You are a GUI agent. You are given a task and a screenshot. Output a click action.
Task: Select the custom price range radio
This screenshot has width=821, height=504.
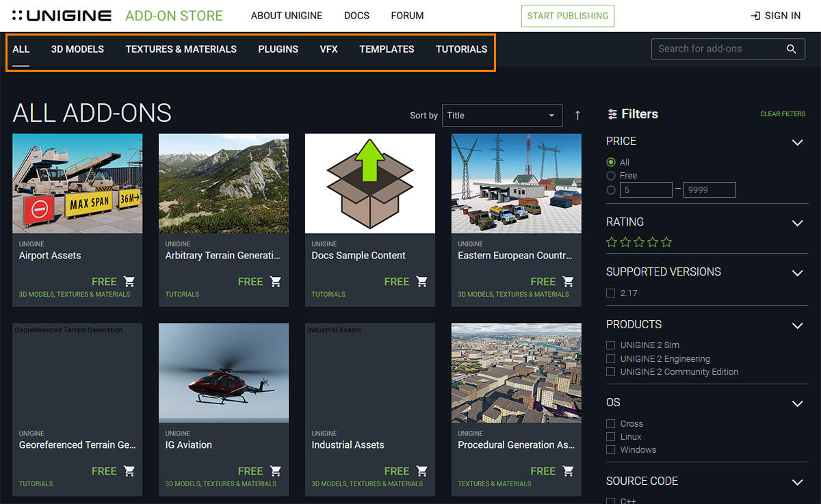coord(611,190)
